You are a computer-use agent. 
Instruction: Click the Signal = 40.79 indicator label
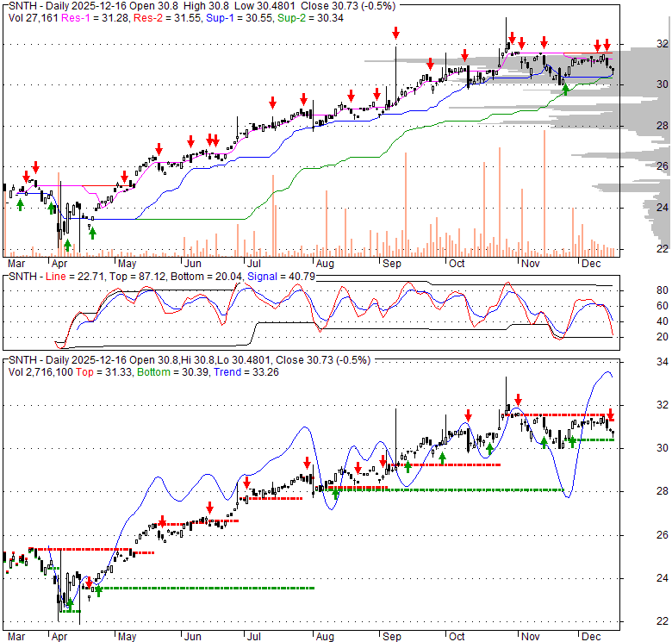coord(281,277)
